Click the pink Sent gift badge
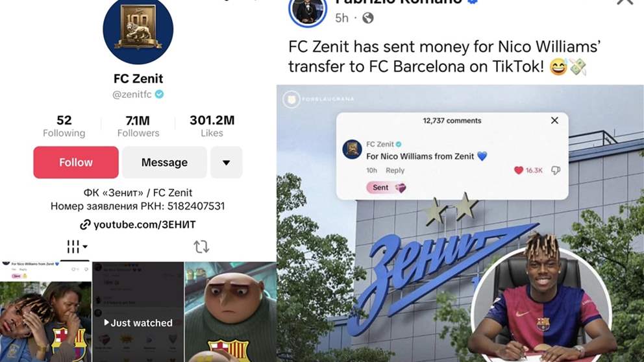The width and height of the screenshot is (644, 362). pyautogui.click(x=386, y=187)
